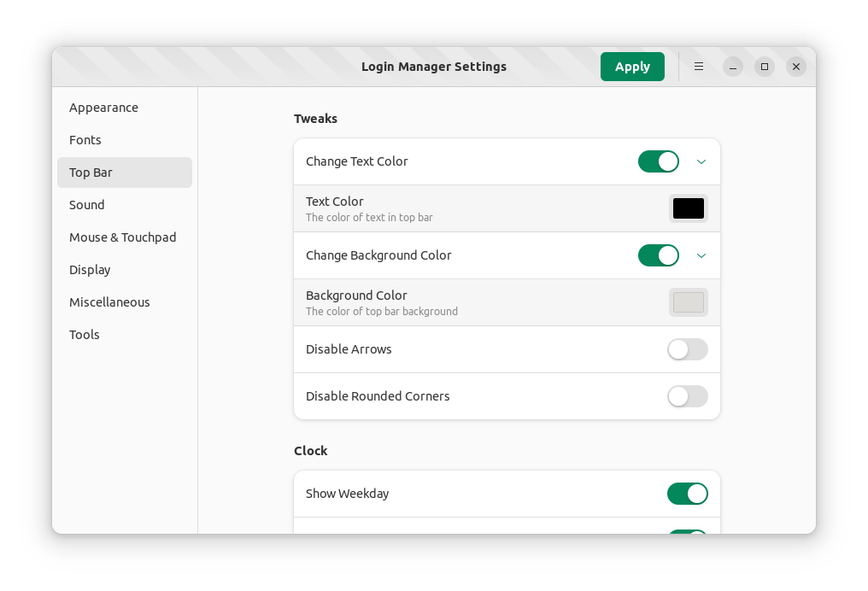Collapse the Change Background Color row chevron

click(701, 255)
